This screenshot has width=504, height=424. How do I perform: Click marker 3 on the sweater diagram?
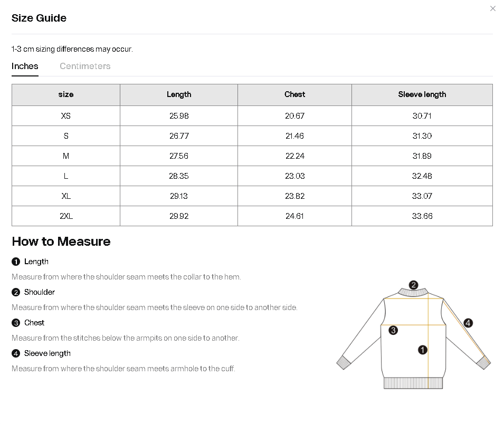click(393, 331)
